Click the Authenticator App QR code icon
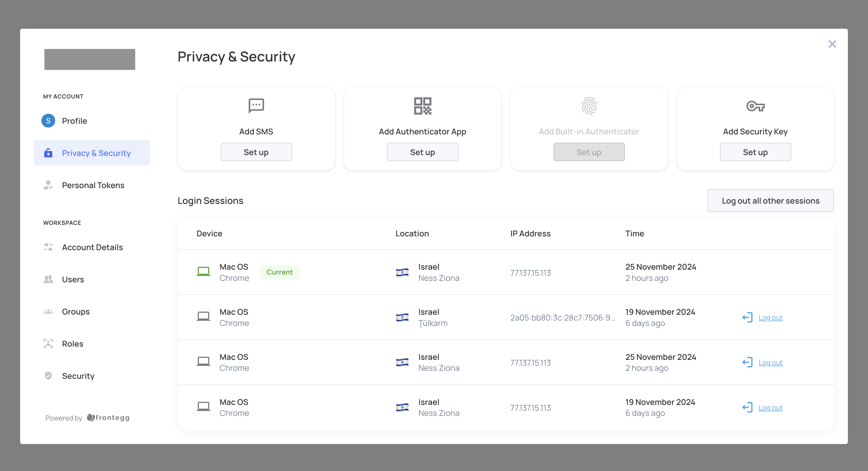Image resolution: width=868 pixels, height=471 pixels. tap(422, 106)
